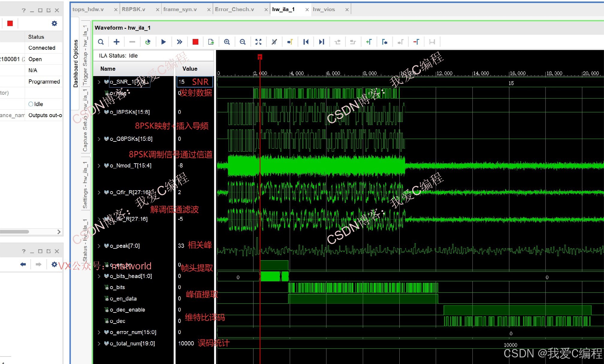Expand the o_SNR_1 signal bus
Image resolution: width=604 pixels, height=364 pixels.
[99, 82]
